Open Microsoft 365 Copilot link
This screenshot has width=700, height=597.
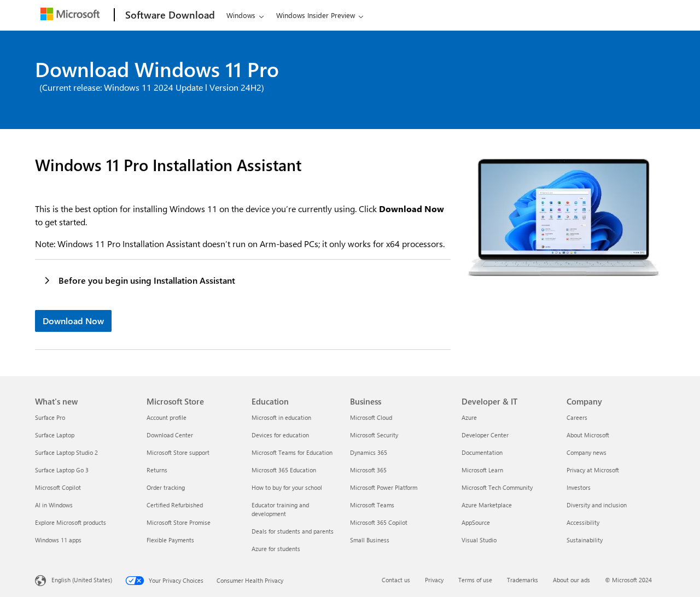pos(378,523)
